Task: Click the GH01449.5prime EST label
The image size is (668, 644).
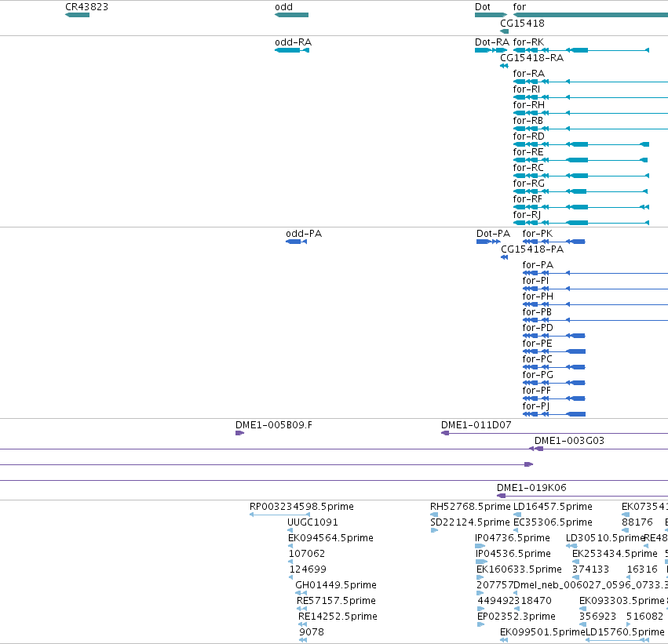Action: click(x=336, y=585)
